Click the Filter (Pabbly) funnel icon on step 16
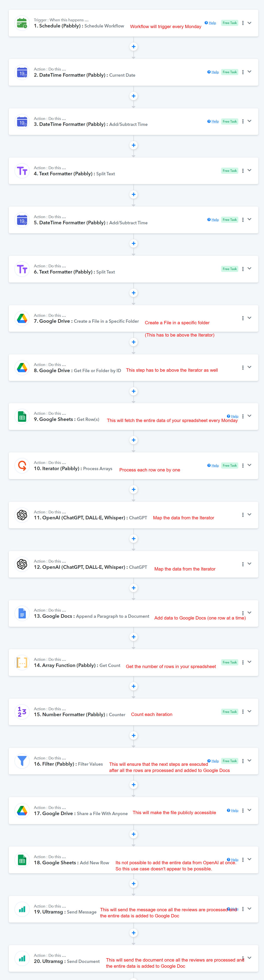Image resolution: width=264 pixels, height=980 pixels. click(22, 761)
